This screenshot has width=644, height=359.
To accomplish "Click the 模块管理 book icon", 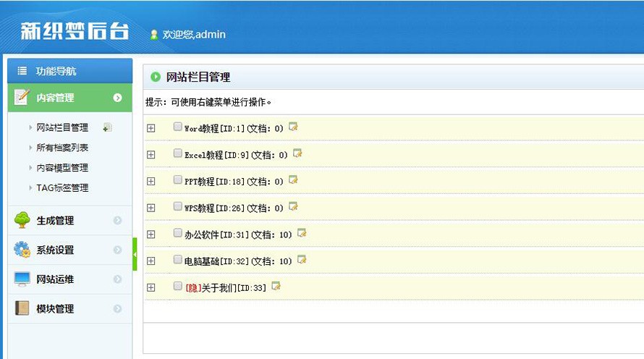I will [x=22, y=308].
